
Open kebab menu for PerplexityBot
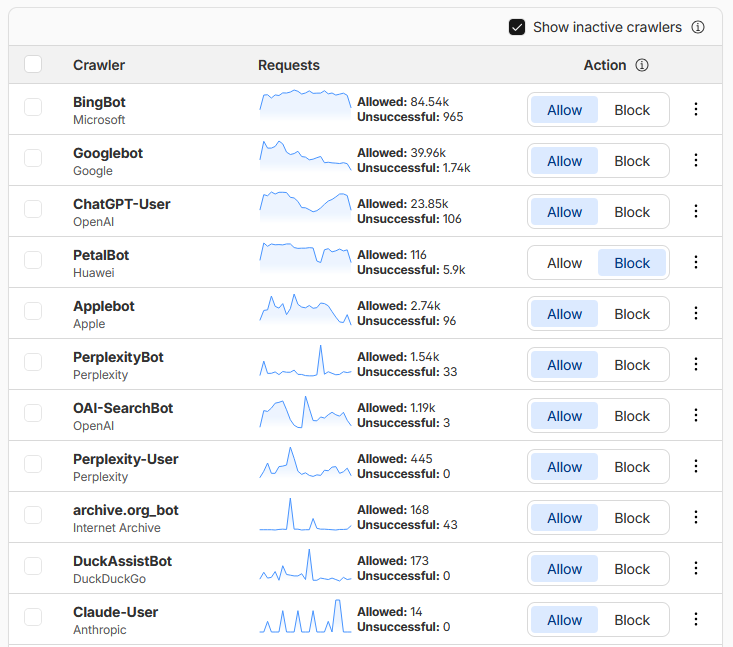point(696,365)
